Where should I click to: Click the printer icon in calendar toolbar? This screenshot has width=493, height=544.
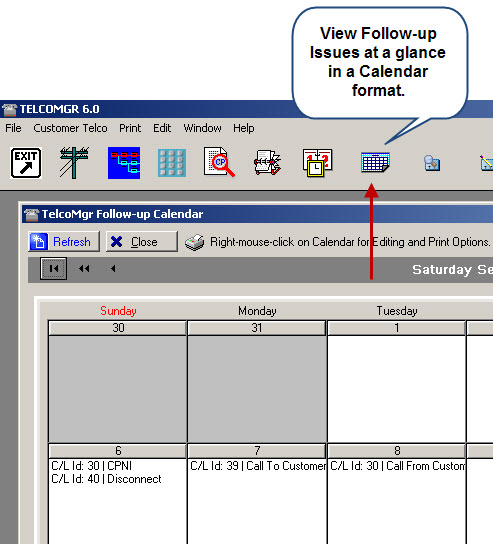click(x=195, y=242)
